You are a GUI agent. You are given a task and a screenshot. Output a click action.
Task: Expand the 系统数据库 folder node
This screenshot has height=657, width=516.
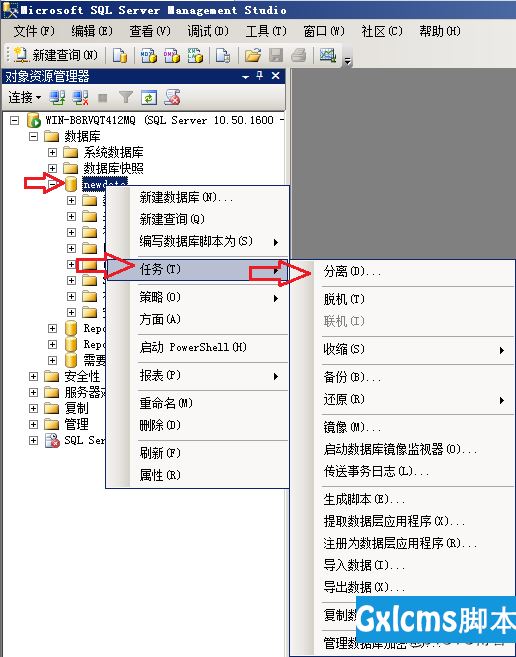click(52, 152)
